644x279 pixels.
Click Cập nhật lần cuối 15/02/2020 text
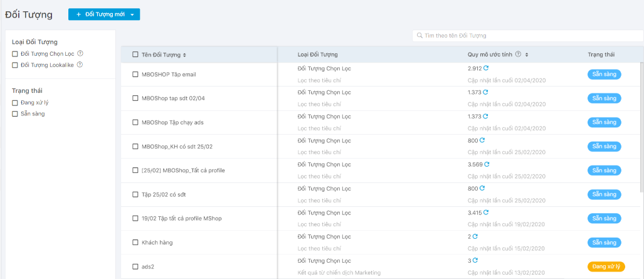pyautogui.click(x=506, y=248)
